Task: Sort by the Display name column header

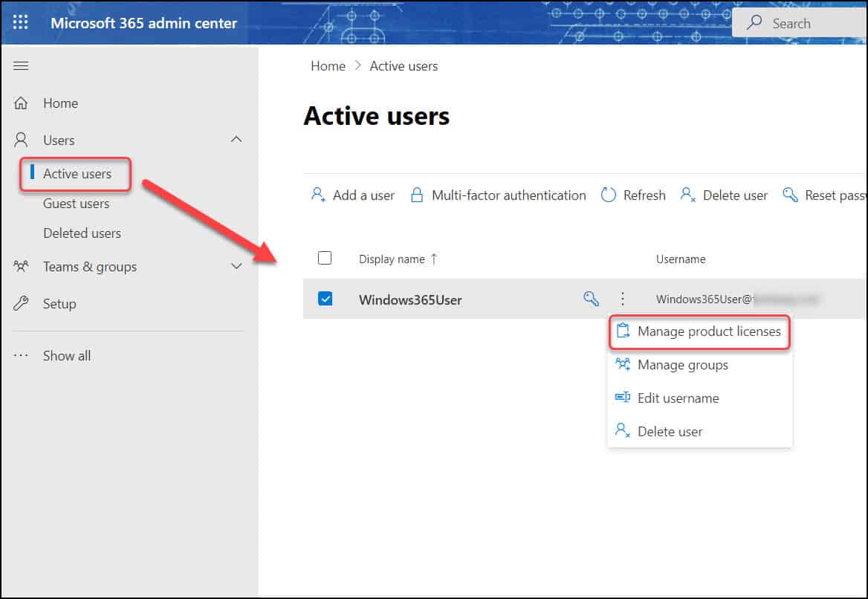Action: tap(392, 259)
